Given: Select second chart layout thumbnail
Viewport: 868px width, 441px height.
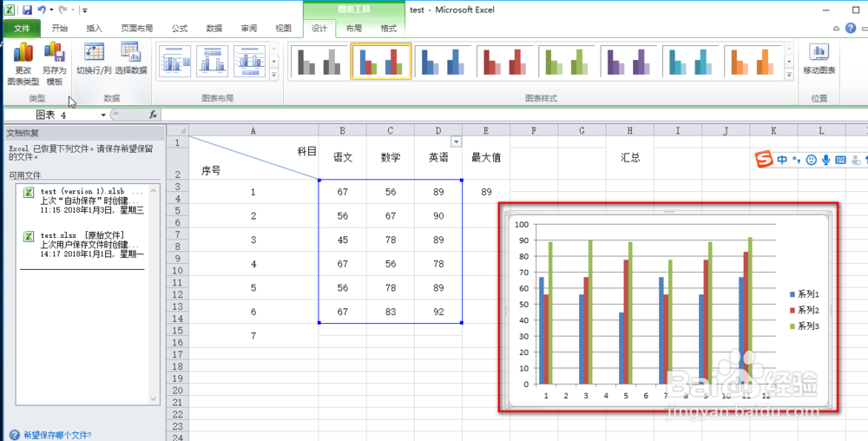Looking at the screenshot, I should pos(212,61).
